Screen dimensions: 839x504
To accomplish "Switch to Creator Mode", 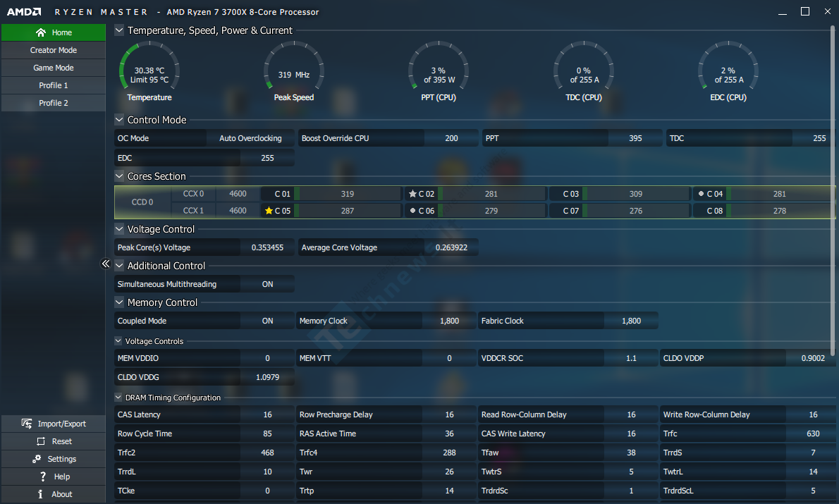I will [54, 50].
